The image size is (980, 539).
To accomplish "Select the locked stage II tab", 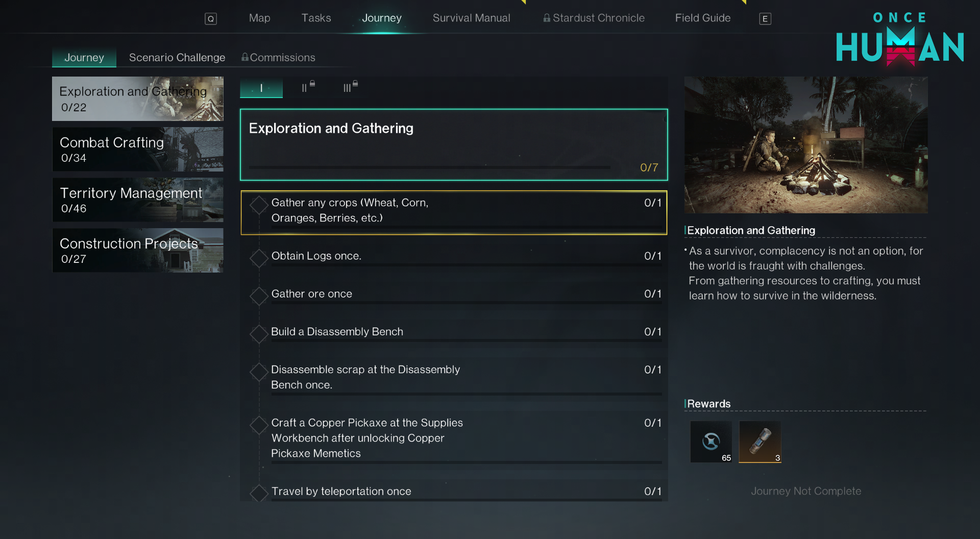I will click(307, 87).
